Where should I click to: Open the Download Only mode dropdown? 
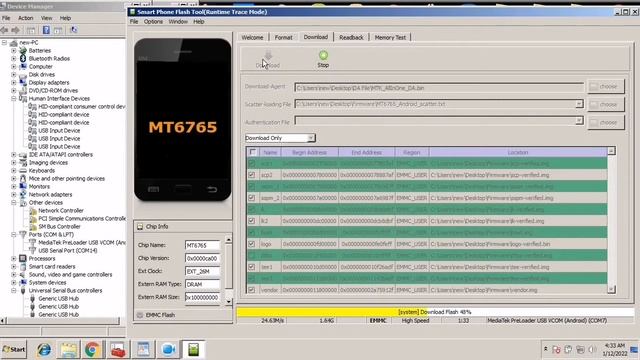tap(311, 138)
